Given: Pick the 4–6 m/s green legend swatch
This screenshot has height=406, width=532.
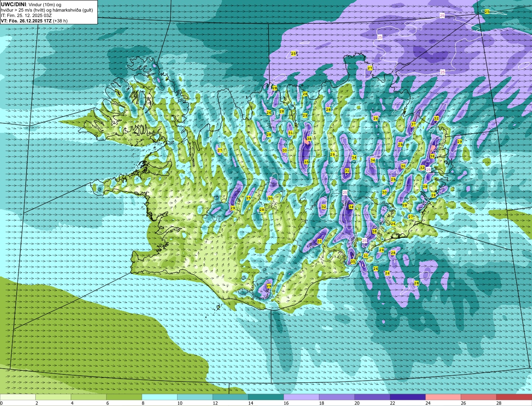Looking at the screenshot, I should click(x=89, y=397).
